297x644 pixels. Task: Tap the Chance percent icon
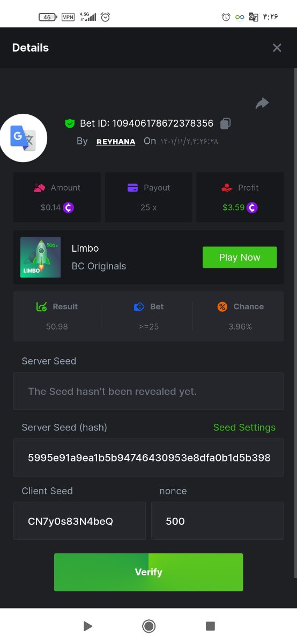point(222,306)
